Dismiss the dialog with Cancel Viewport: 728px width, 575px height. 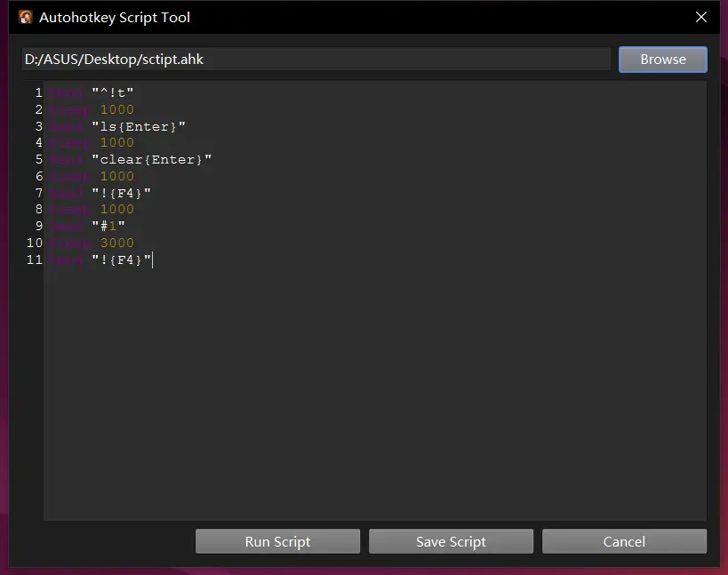click(624, 541)
